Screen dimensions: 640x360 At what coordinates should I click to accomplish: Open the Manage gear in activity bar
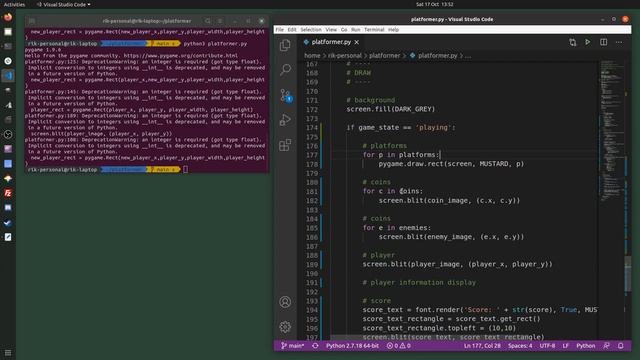click(x=285, y=327)
